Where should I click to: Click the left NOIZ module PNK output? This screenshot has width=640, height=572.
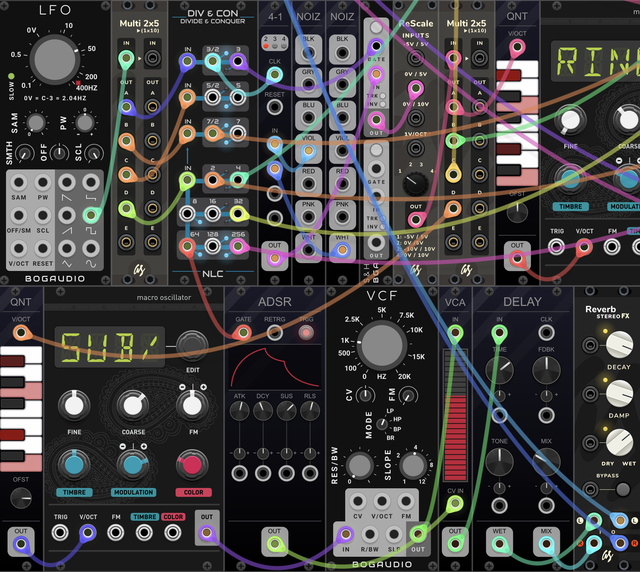click(309, 217)
